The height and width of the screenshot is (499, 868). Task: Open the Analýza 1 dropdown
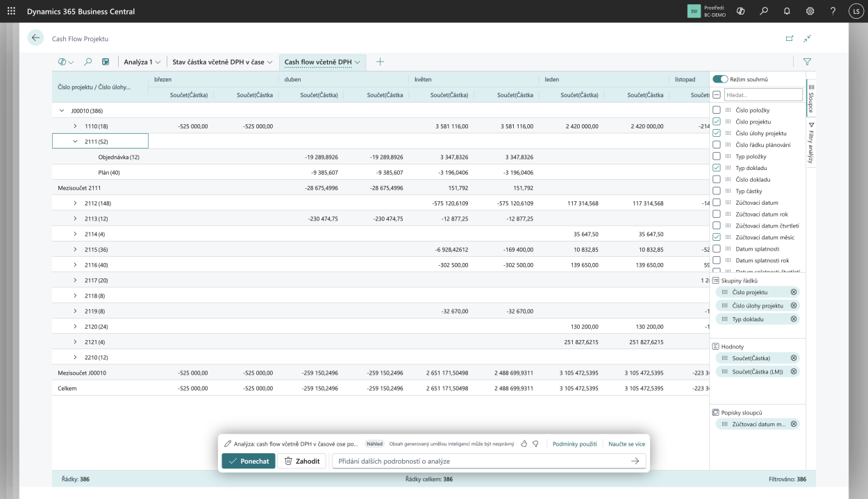pyautogui.click(x=142, y=62)
